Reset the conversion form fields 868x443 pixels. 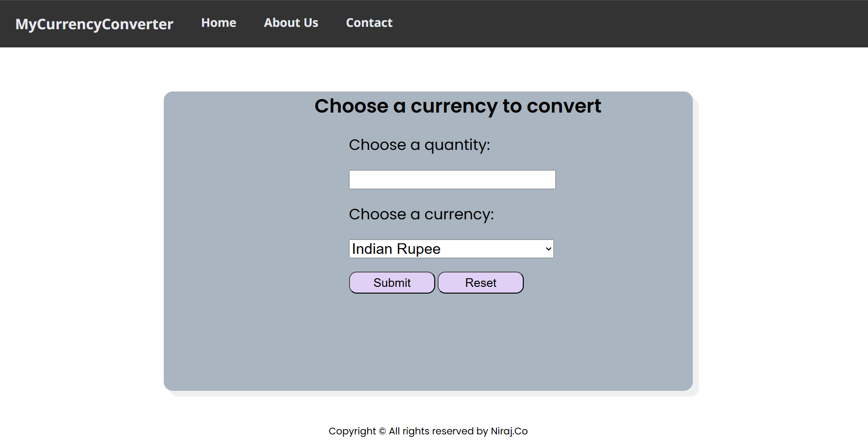click(481, 283)
